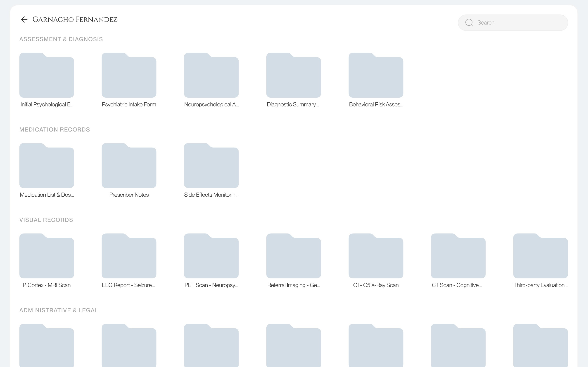Click the search magnifier icon

(x=469, y=23)
